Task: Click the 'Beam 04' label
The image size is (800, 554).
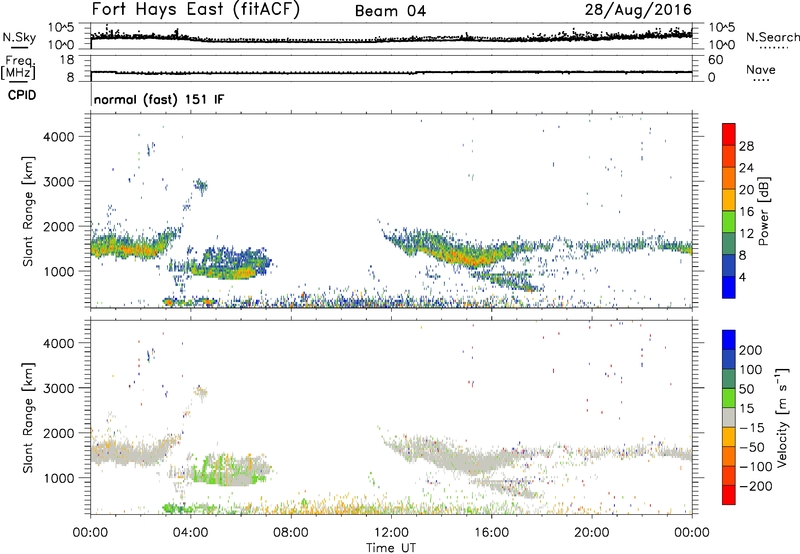Action: pos(391,11)
